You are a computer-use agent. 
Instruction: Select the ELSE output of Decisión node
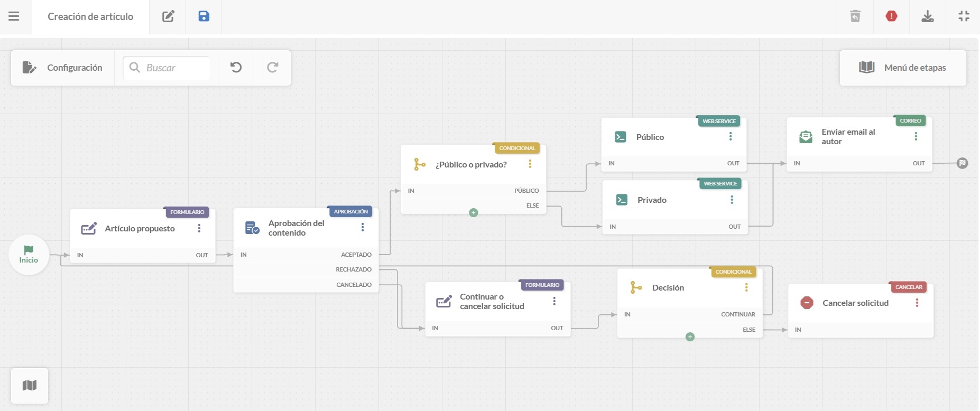click(x=749, y=330)
